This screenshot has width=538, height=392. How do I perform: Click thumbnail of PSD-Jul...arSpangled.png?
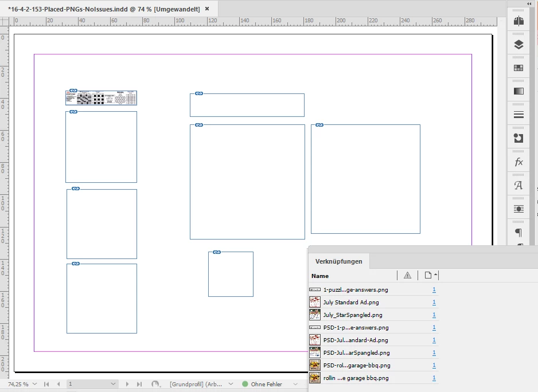point(315,352)
